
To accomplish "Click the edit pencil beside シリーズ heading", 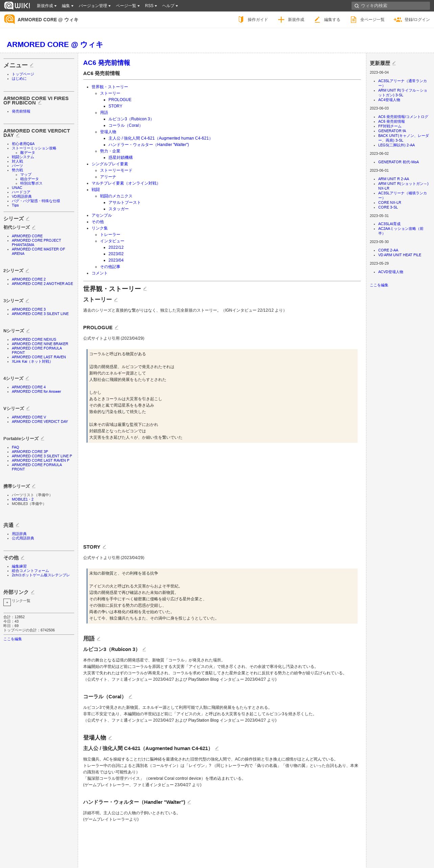I will (28, 219).
